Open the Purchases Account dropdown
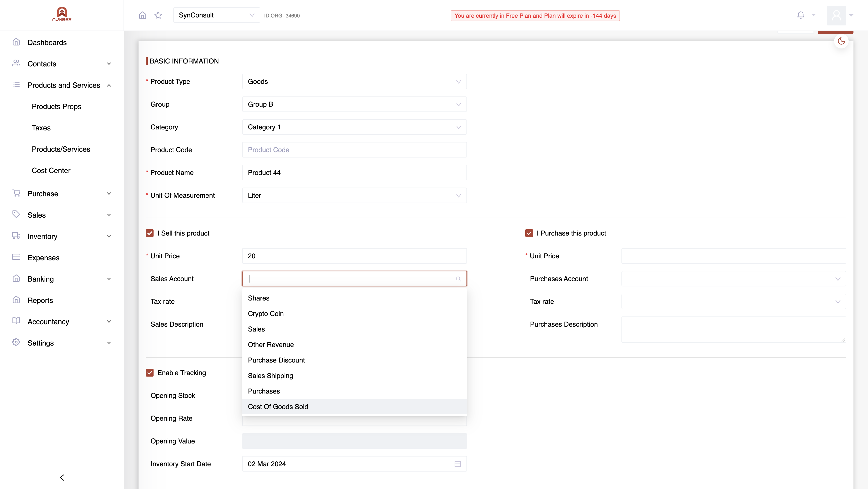 [x=734, y=279]
